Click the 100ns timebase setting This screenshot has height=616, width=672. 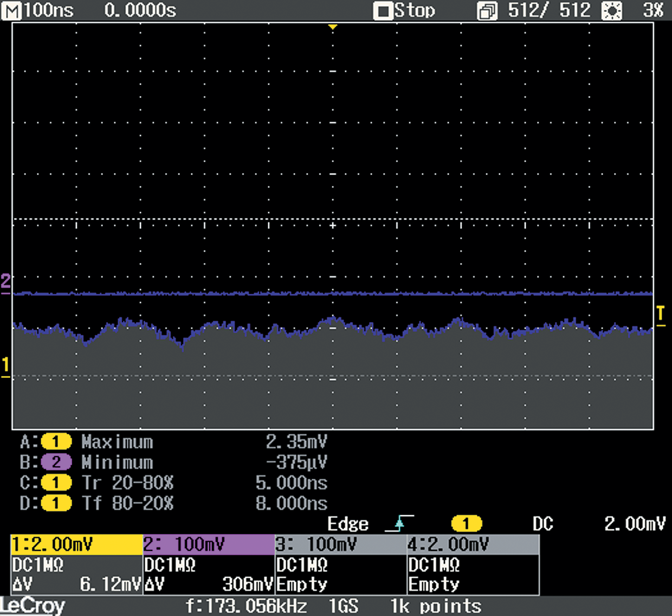[x=49, y=11]
